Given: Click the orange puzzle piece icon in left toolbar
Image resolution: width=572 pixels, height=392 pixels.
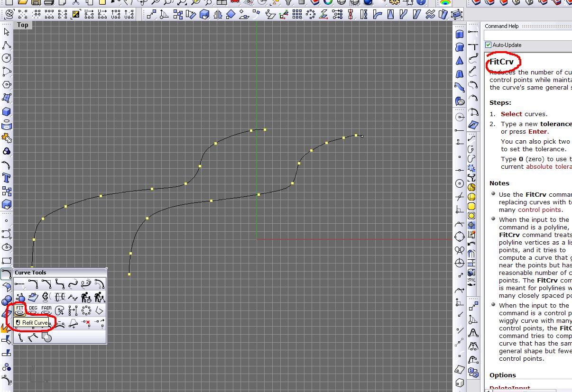Looking at the screenshot, I should [x=7, y=138].
